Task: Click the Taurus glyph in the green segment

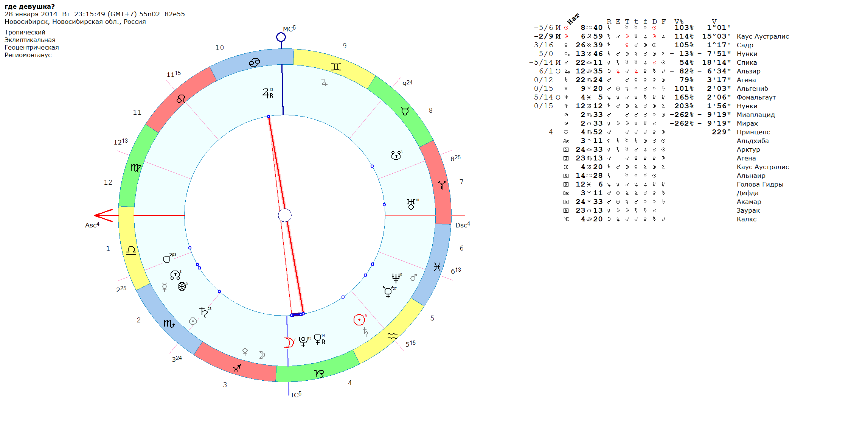Action: tap(405, 111)
